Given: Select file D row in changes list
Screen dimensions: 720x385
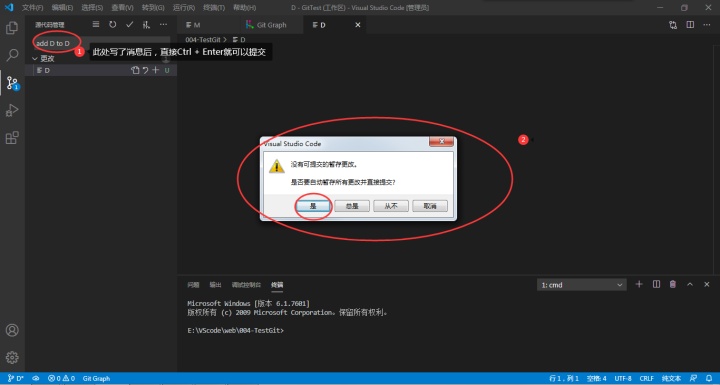Looking at the screenshot, I should click(101, 70).
